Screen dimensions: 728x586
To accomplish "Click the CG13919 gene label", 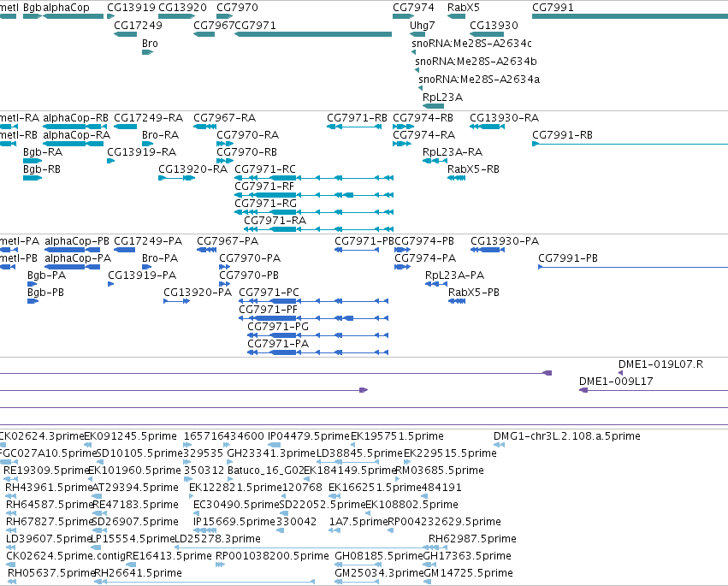I will click(x=132, y=8).
